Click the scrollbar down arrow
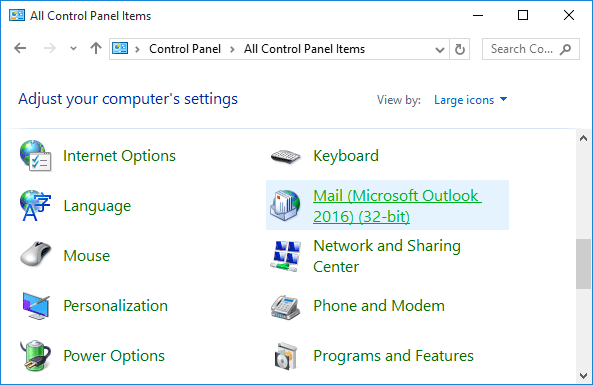This screenshot has width=593, height=385. 584,376
